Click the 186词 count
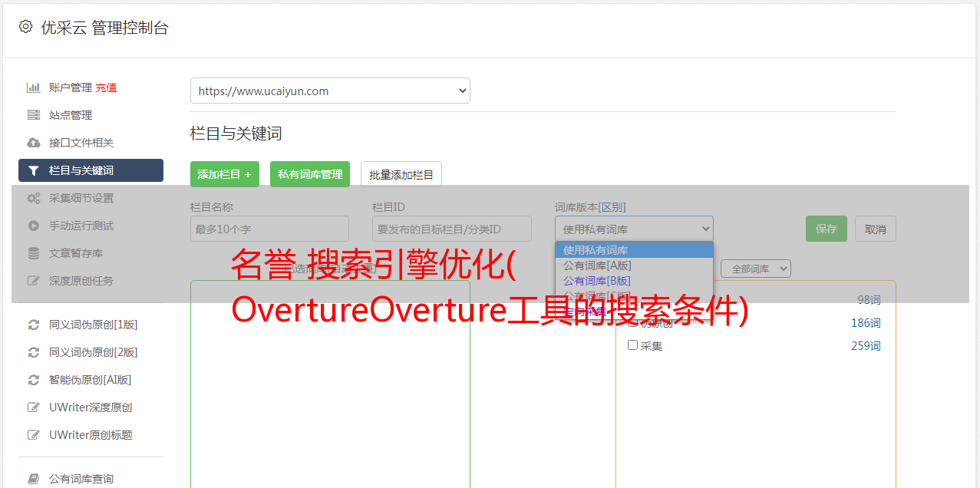Image resolution: width=980 pixels, height=488 pixels. coord(866,323)
